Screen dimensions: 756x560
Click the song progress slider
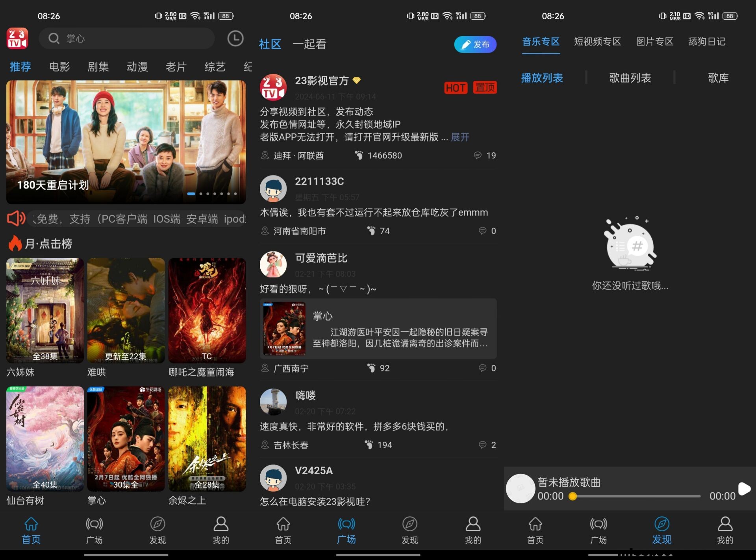636,496
